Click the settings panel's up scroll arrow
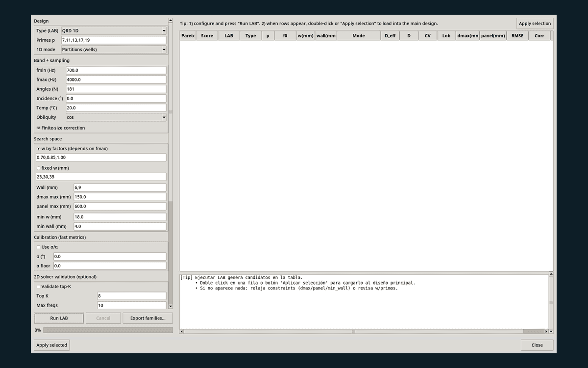Screen dimensions: 588x368 (x=171, y=21)
